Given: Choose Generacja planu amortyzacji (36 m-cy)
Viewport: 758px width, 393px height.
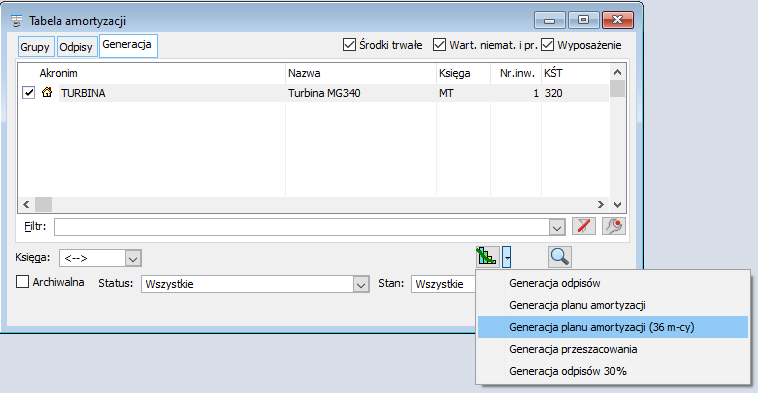Looking at the screenshot, I should click(x=612, y=327).
